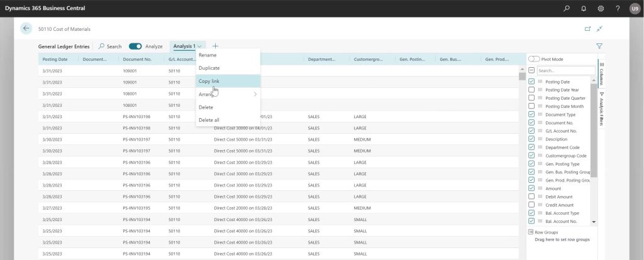Sort by Gen. Prod. column header
644x260 pixels.
point(497,60)
